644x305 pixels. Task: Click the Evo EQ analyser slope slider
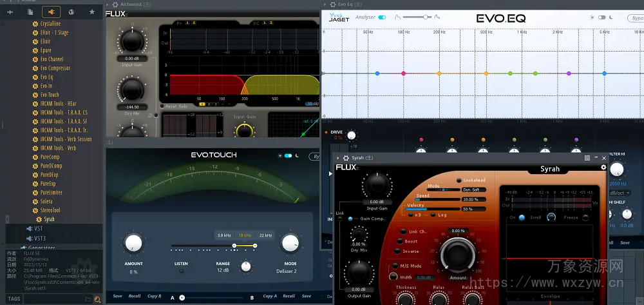(424, 17)
